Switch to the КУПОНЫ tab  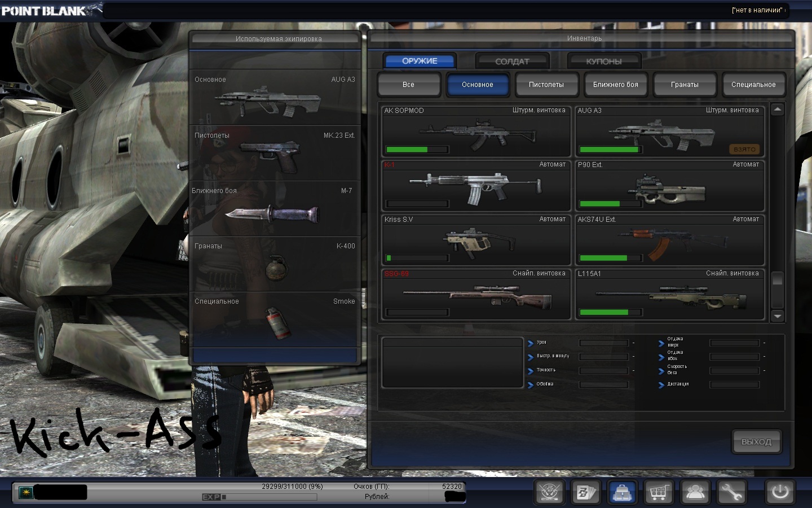[x=603, y=61]
